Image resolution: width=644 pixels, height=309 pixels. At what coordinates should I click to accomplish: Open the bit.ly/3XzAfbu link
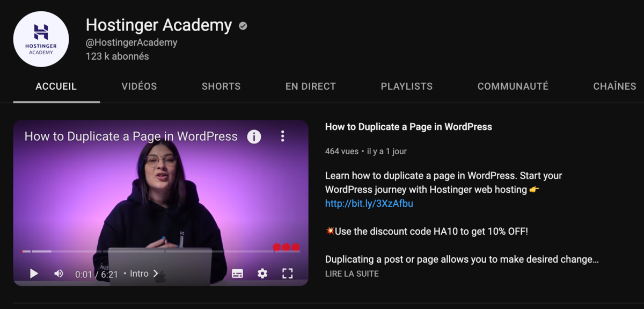pos(369,204)
